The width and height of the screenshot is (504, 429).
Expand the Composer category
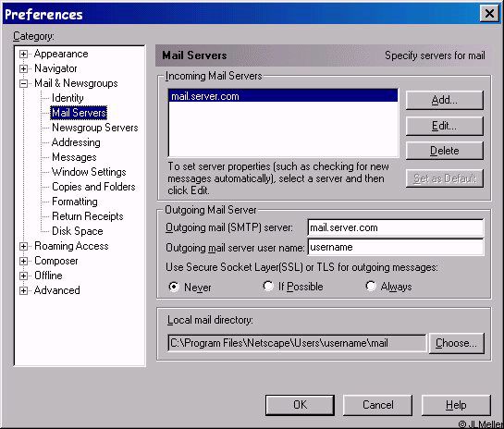coord(23,261)
